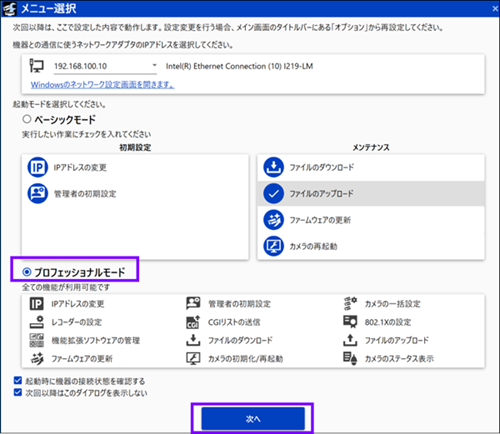Click the ファイルのアップロード icon in Professional mode

coord(350,340)
